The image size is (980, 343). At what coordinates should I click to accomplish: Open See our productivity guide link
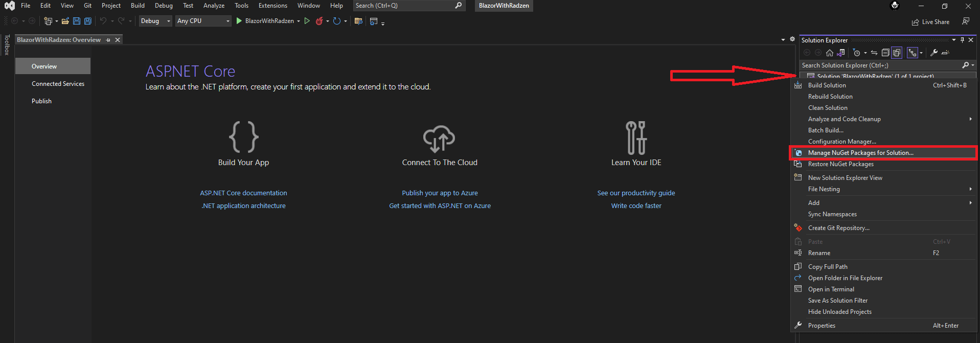(x=636, y=193)
